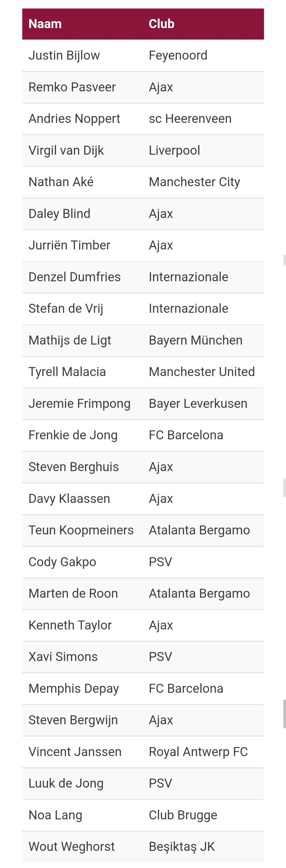Click the sc Heerenveen club entry
Screen dimensions: 286x868
[190, 119]
